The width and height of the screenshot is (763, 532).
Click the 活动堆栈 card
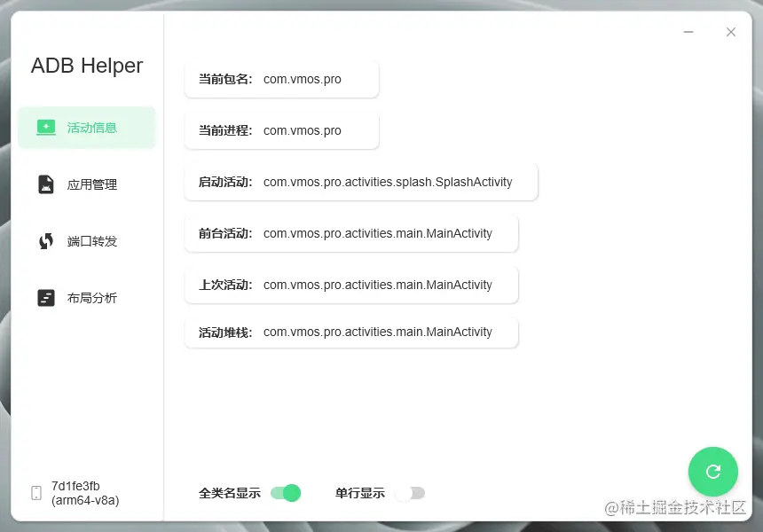click(351, 332)
